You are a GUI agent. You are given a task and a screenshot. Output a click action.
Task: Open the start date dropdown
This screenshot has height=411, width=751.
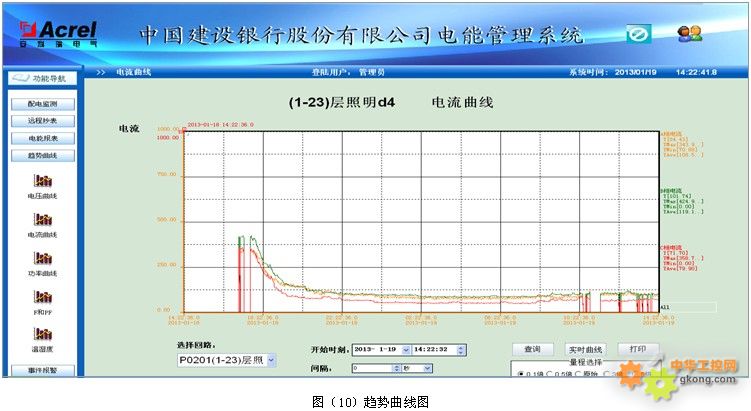pyautogui.click(x=405, y=349)
